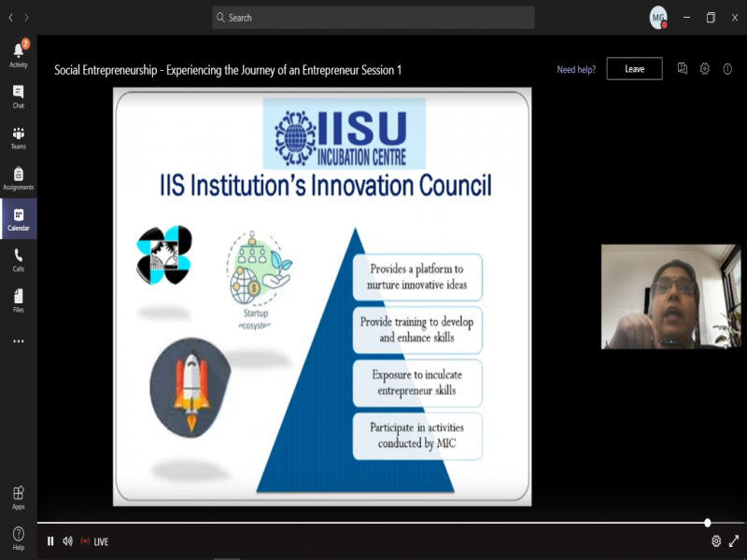Image resolution: width=747 pixels, height=560 pixels.
Task: Leave the live event
Action: (x=634, y=69)
